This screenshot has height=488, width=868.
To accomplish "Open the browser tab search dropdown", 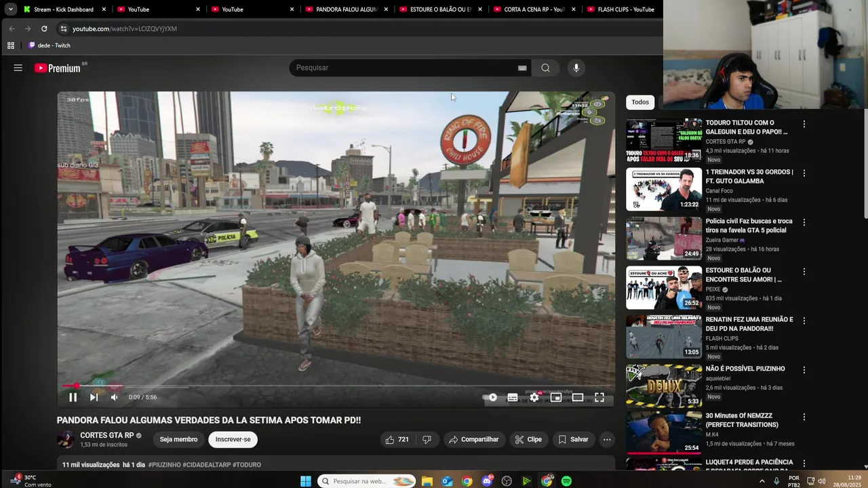I will click(x=10, y=9).
